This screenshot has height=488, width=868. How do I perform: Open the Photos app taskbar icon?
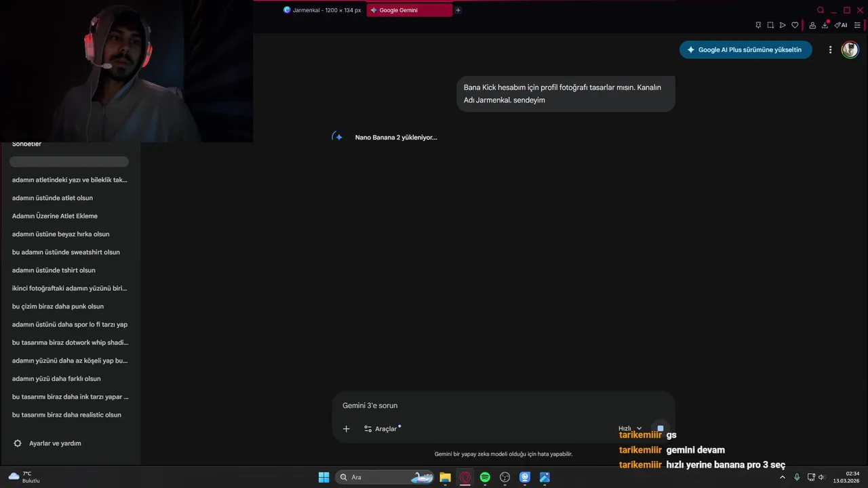(x=545, y=477)
